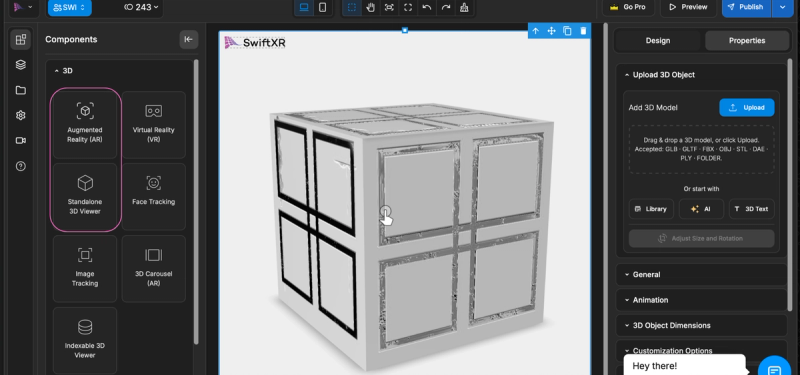Click the redo arrow
Screen dimensions: 800x375
446,7
